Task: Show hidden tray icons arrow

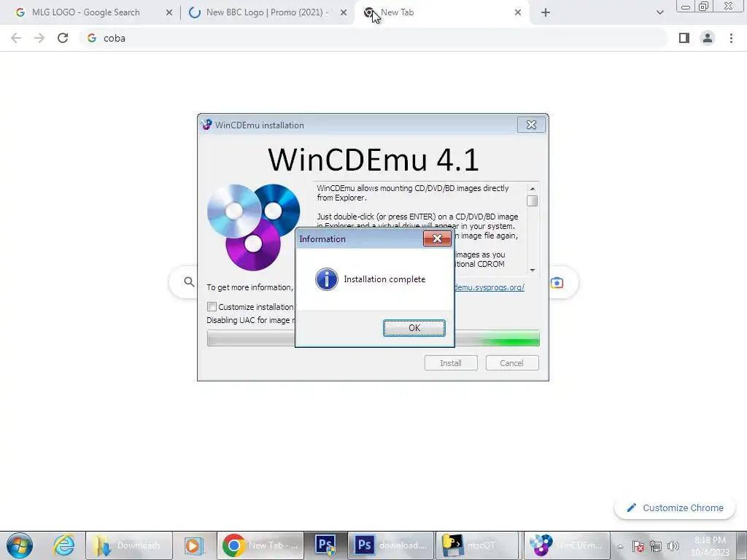Action: [x=620, y=546]
